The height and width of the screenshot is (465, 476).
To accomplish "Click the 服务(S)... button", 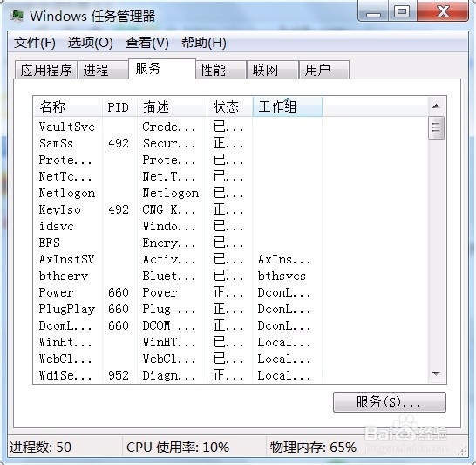I will coord(390,402).
